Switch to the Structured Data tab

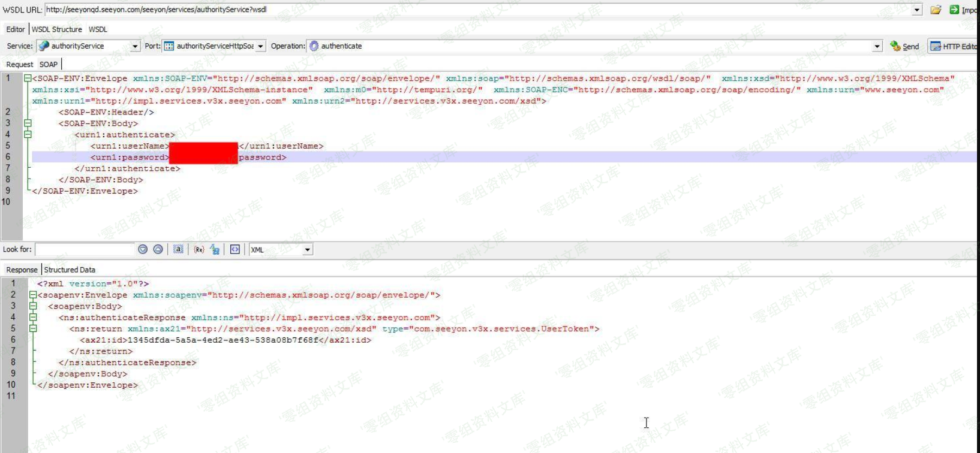coord(70,270)
